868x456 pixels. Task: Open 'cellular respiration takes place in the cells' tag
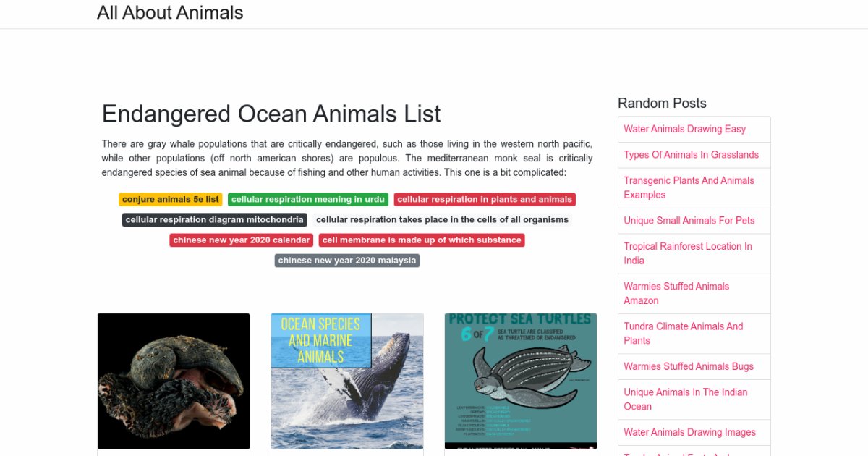click(x=442, y=219)
